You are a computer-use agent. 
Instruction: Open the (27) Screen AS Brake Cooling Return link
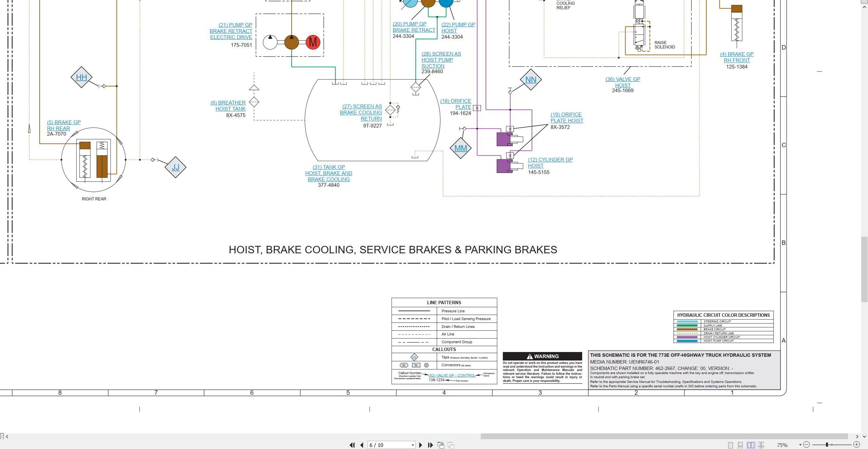pos(361,113)
